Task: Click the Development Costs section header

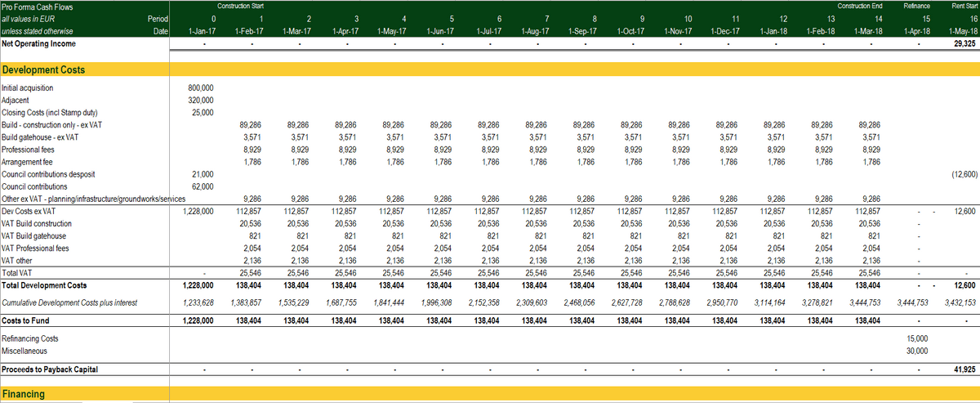Action: click(x=43, y=70)
